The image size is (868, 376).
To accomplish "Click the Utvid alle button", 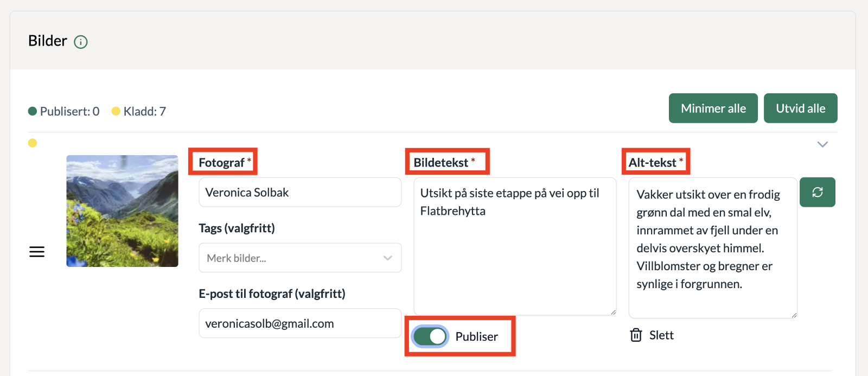I will point(800,109).
